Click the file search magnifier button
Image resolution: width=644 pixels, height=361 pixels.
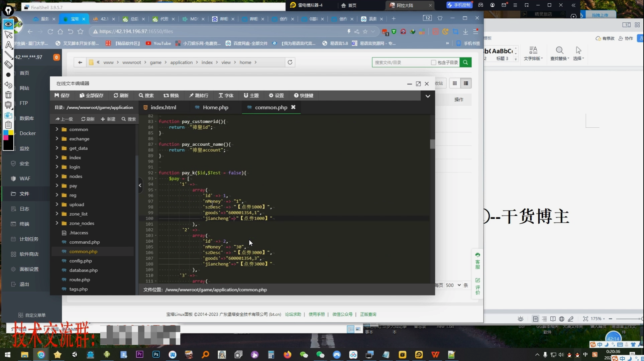click(x=465, y=63)
